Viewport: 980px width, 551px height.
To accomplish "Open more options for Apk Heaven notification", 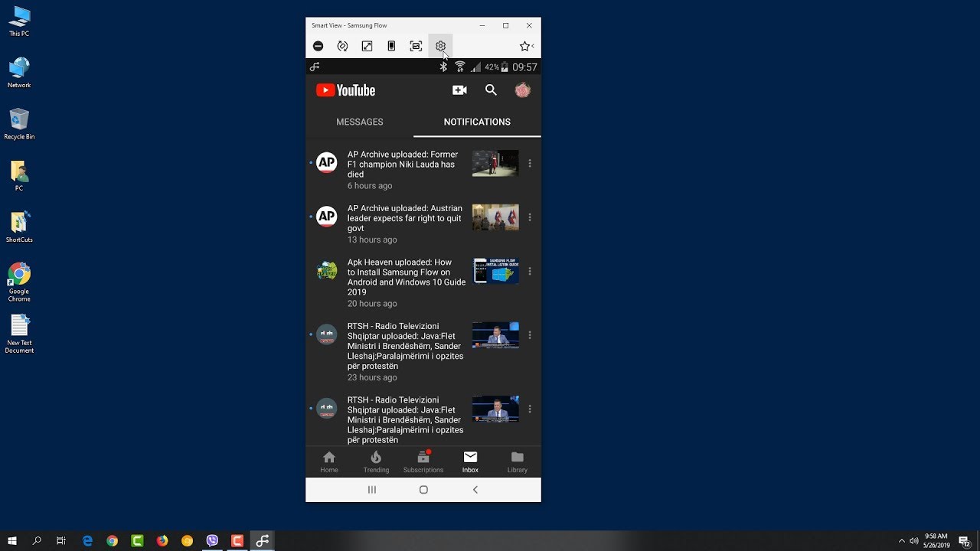I will click(530, 271).
